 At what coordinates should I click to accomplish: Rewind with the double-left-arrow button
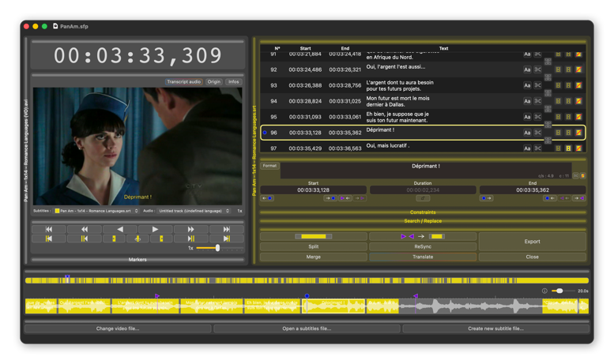[x=85, y=229]
